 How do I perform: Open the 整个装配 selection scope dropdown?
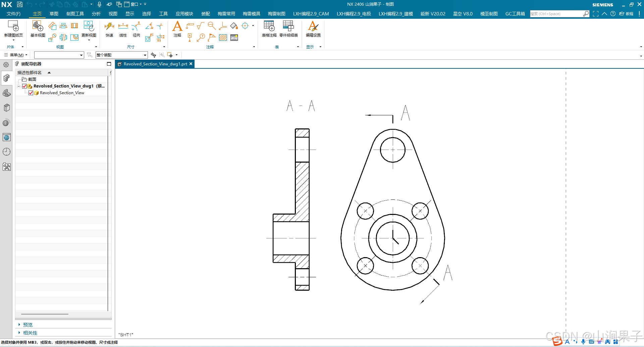(x=121, y=55)
